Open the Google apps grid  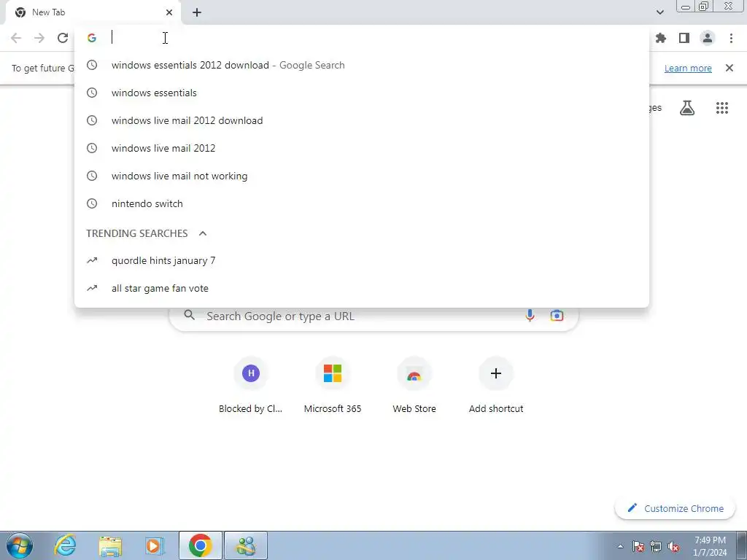[x=722, y=108]
